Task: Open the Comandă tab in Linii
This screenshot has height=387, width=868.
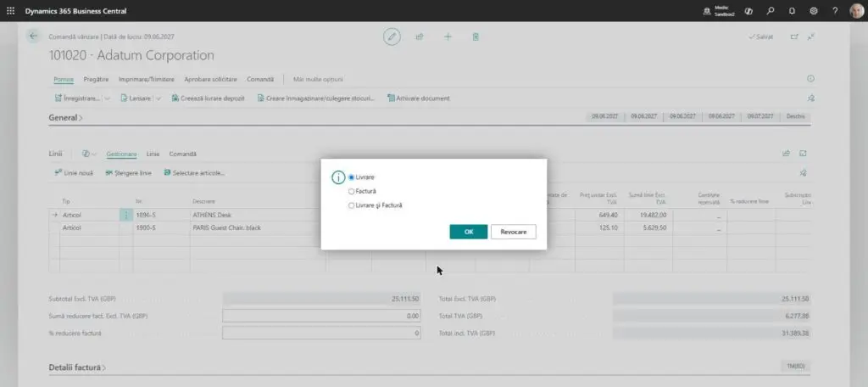Action: [183, 154]
